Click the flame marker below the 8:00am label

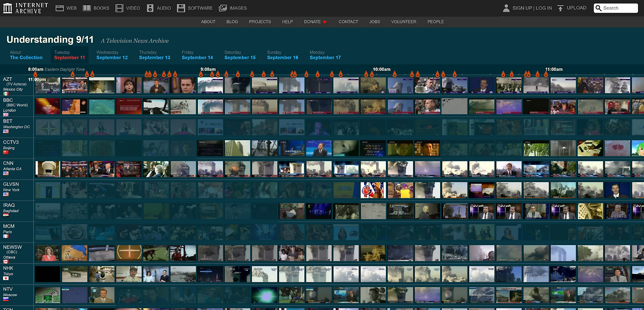click(x=35, y=74)
